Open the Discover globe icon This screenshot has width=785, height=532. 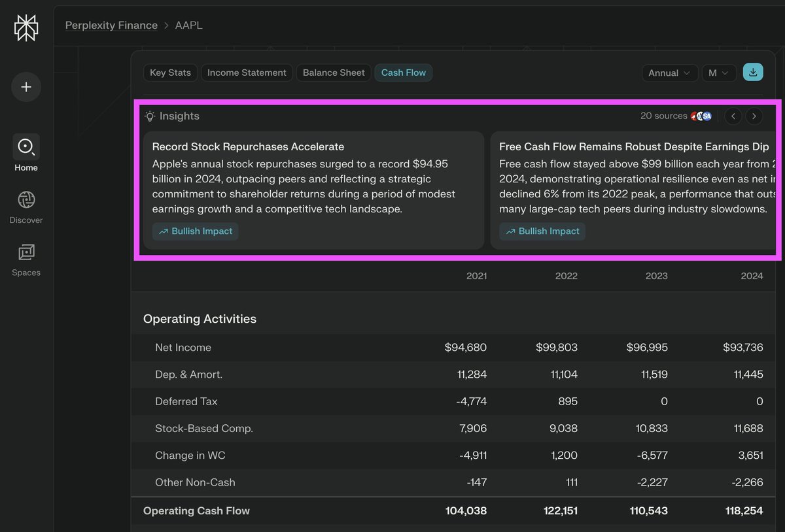pos(26,200)
